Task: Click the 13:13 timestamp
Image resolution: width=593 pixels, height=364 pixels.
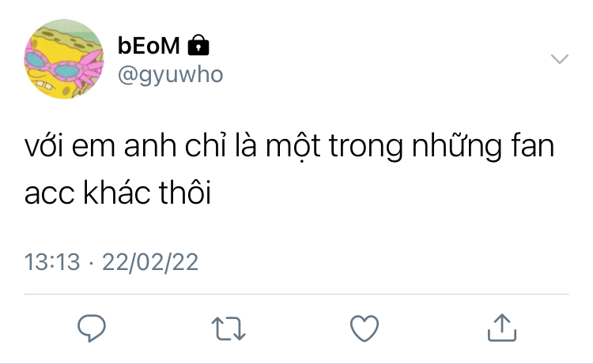Action: 52,261
